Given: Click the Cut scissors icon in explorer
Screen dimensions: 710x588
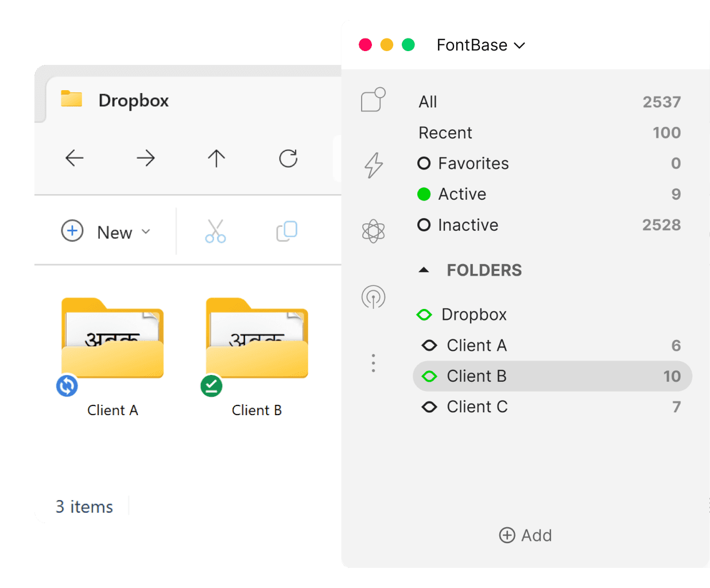Looking at the screenshot, I should click(x=216, y=231).
